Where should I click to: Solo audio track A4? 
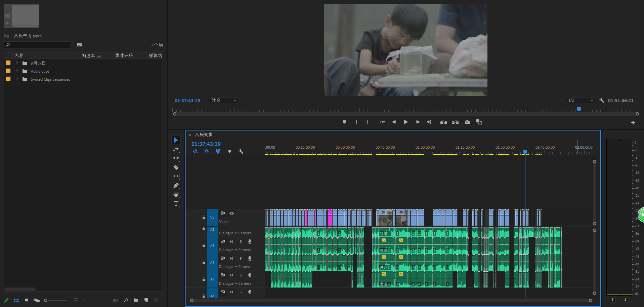coord(241,258)
